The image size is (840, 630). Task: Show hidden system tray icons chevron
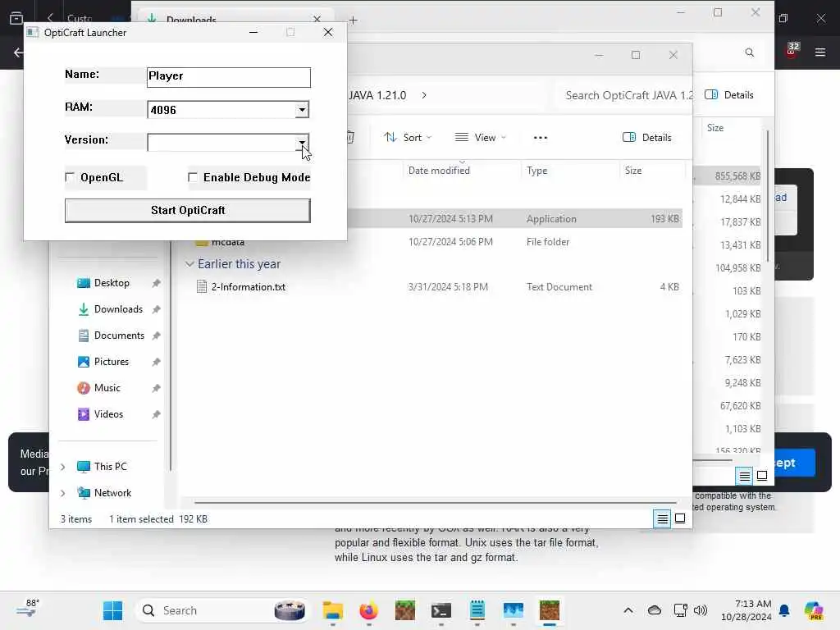[x=628, y=610]
